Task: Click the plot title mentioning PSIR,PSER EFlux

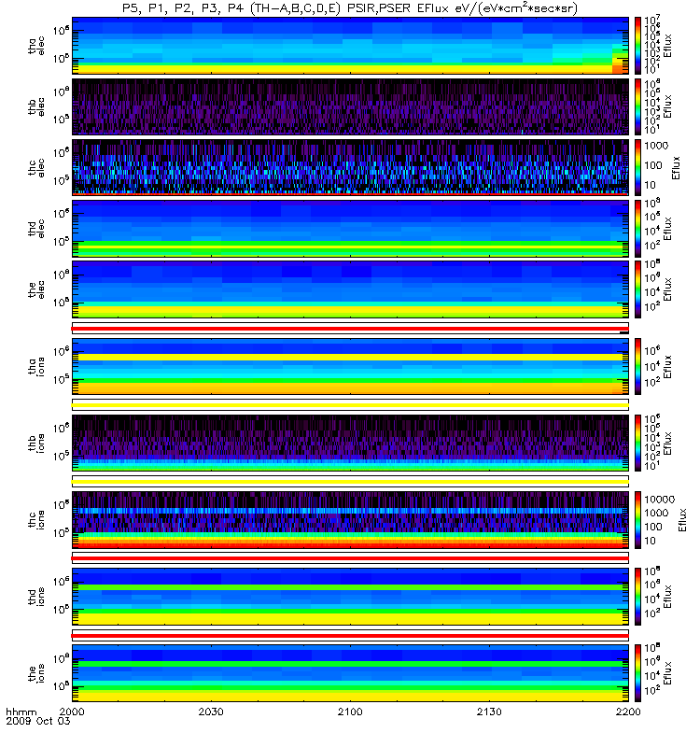Action: [x=350, y=8]
